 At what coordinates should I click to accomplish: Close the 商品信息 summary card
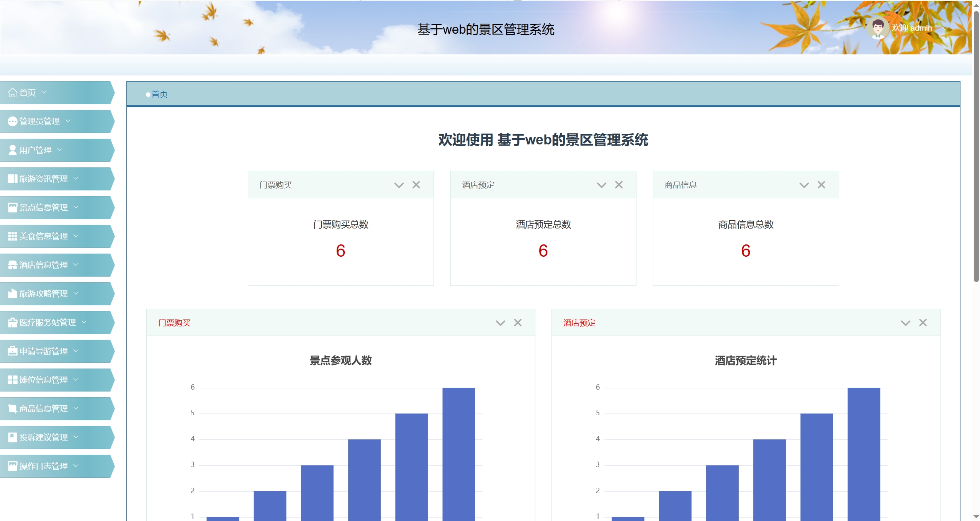click(821, 185)
